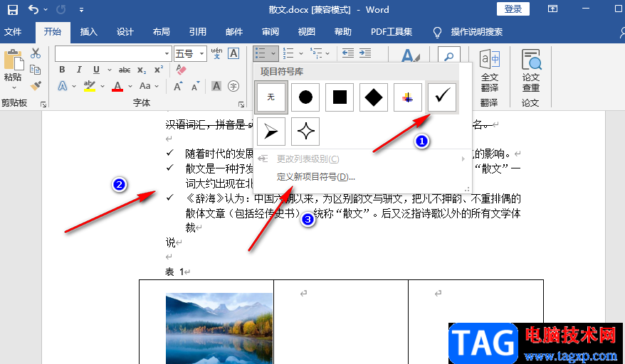Image resolution: width=625 pixels, height=364 pixels.
Task: Switch to the 邮件 tab
Action: (234, 32)
